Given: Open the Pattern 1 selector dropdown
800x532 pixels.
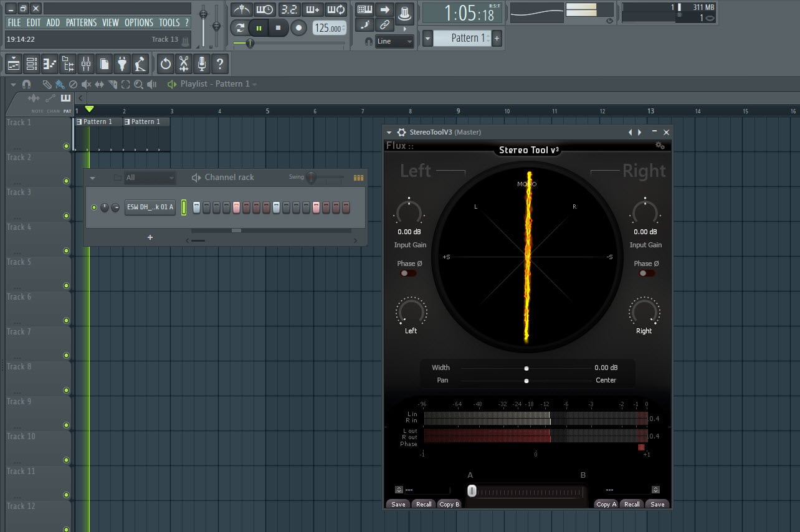Looking at the screenshot, I should pos(429,38).
